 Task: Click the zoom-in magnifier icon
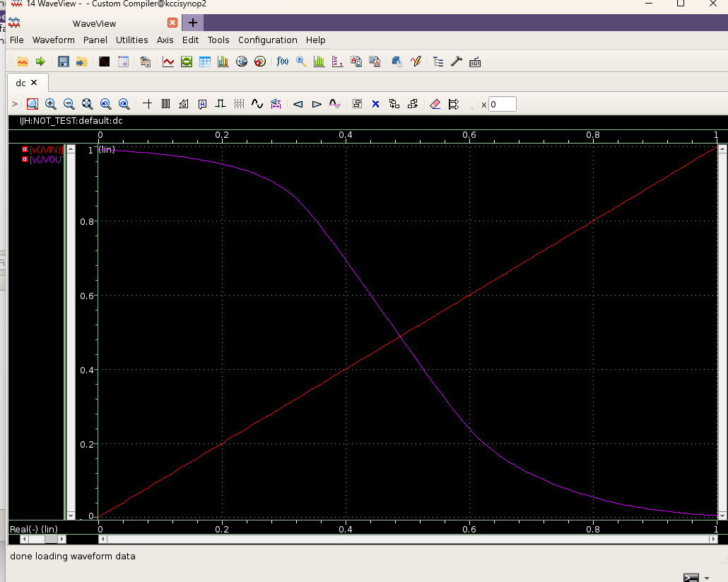[x=51, y=104]
